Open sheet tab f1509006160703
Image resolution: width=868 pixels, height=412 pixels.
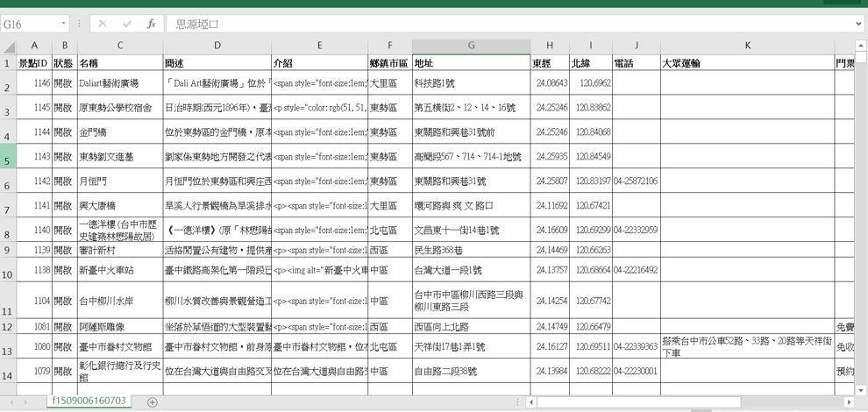pos(89,401)
